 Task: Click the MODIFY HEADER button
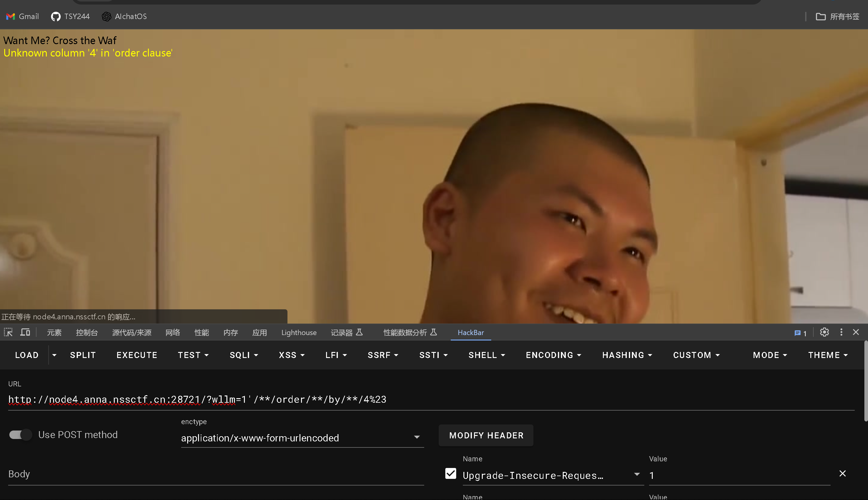click(x=486, y=435)
